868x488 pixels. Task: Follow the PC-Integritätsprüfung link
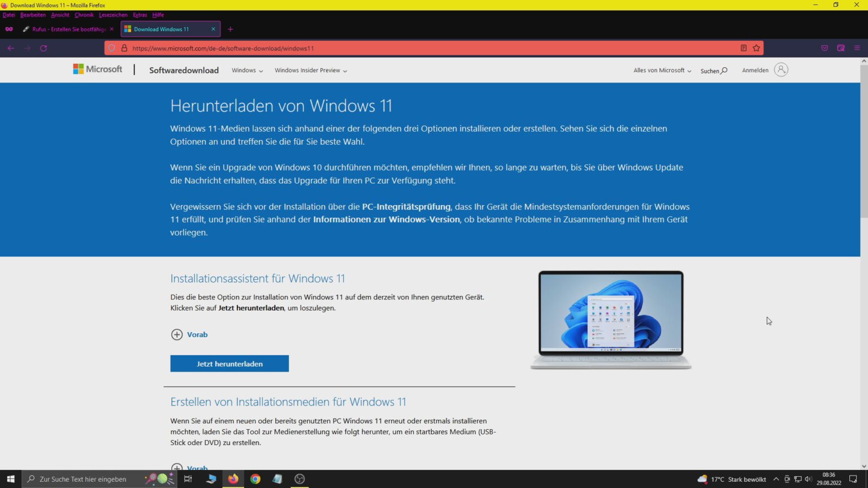click(406, 207)
